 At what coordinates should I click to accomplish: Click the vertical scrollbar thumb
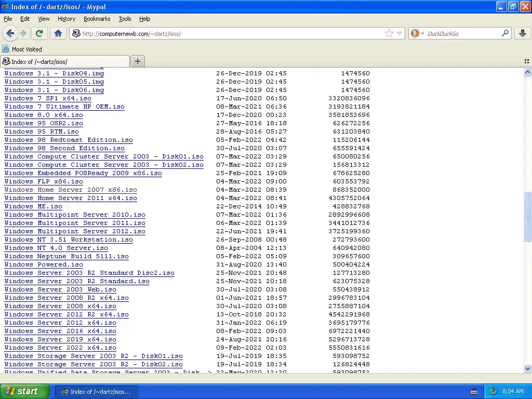pos(527,217)
